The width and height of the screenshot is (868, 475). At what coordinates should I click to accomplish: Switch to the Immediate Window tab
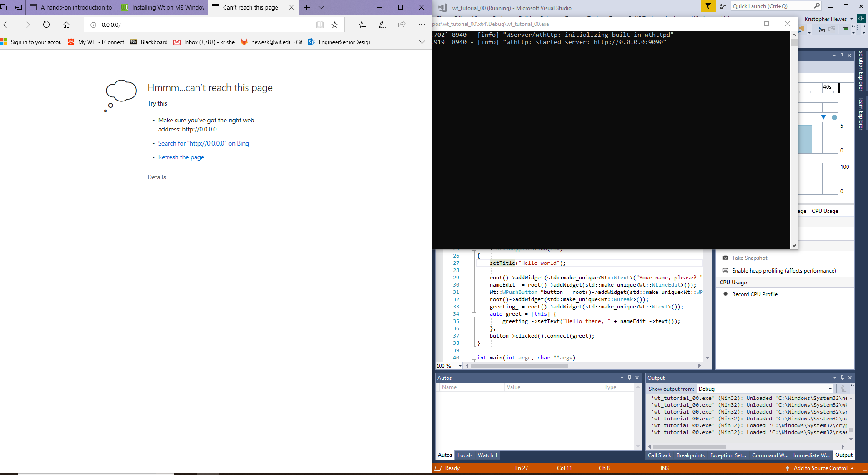(811, 455)
